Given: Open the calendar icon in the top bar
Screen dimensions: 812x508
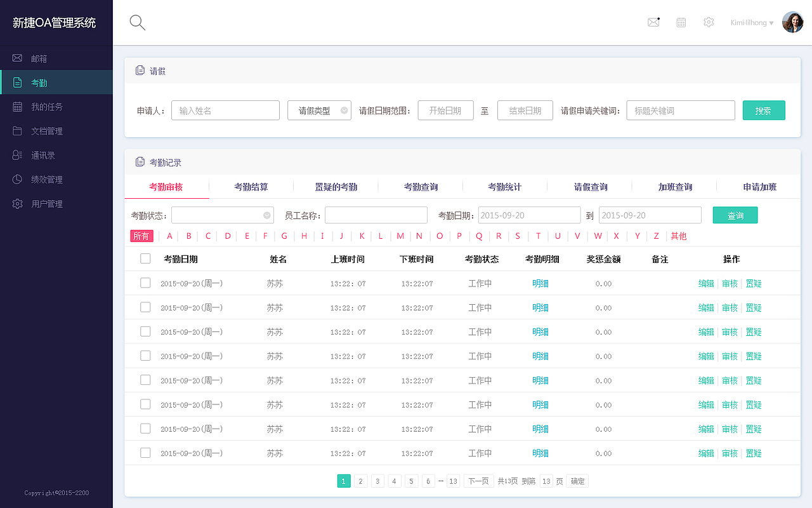Looking at the screenshot, I should (x=681, y=22).
